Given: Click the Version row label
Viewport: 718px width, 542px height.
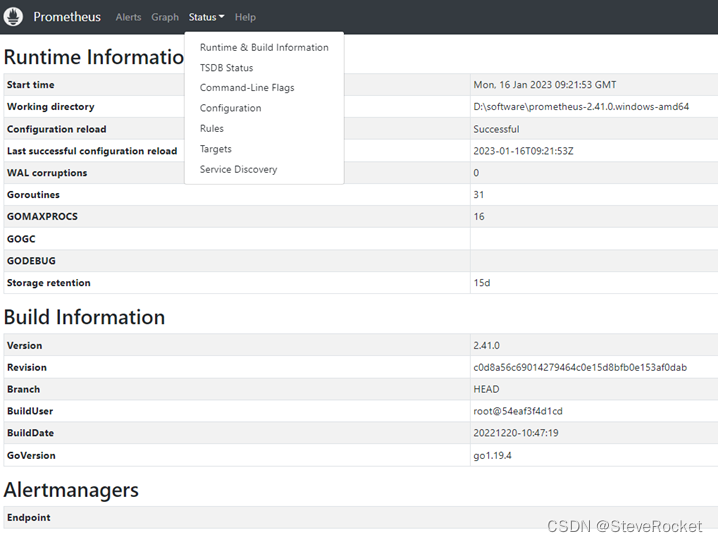Looking at the screenshot, I should (24, 346).
